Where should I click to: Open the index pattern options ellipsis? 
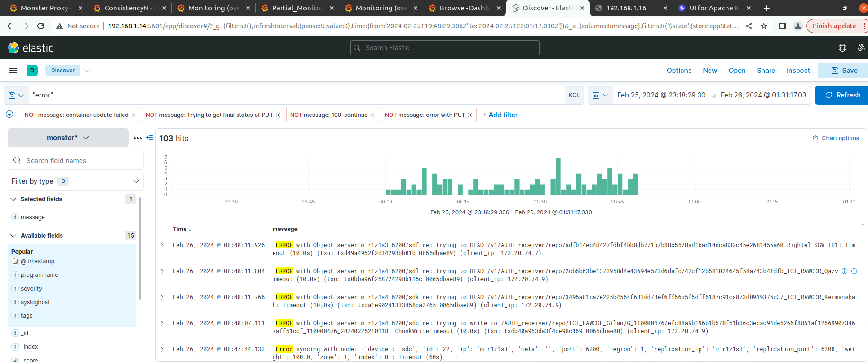138,138
